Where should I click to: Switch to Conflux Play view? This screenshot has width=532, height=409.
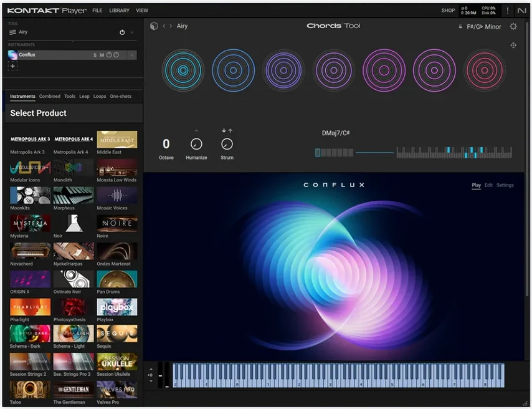click(x=476, y=185)
